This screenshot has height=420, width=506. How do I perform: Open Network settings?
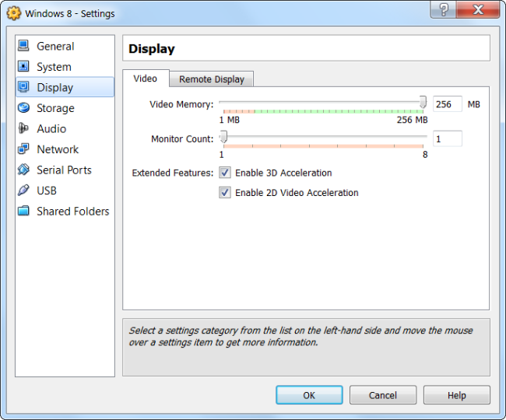[x=65, y=149]
